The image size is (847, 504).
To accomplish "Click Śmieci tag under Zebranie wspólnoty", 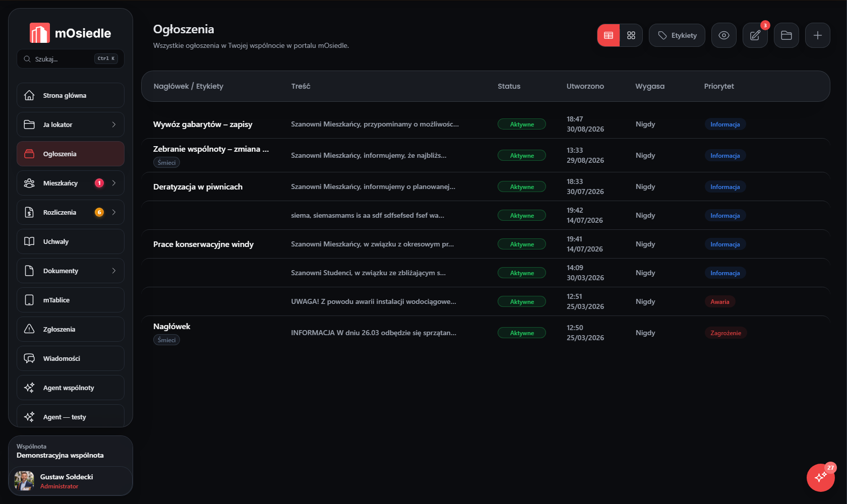I will [x=166, y=163].
